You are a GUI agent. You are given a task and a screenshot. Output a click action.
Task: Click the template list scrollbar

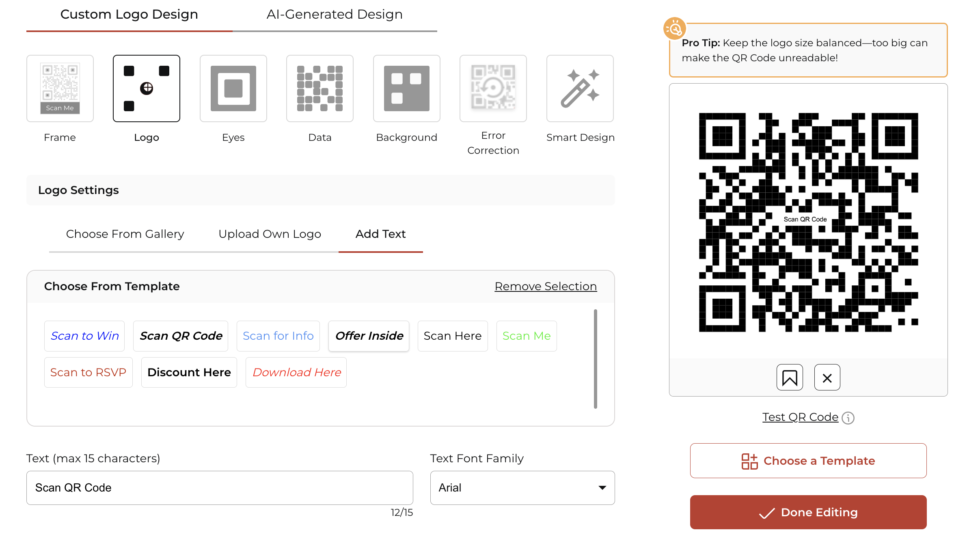[596, 359]
